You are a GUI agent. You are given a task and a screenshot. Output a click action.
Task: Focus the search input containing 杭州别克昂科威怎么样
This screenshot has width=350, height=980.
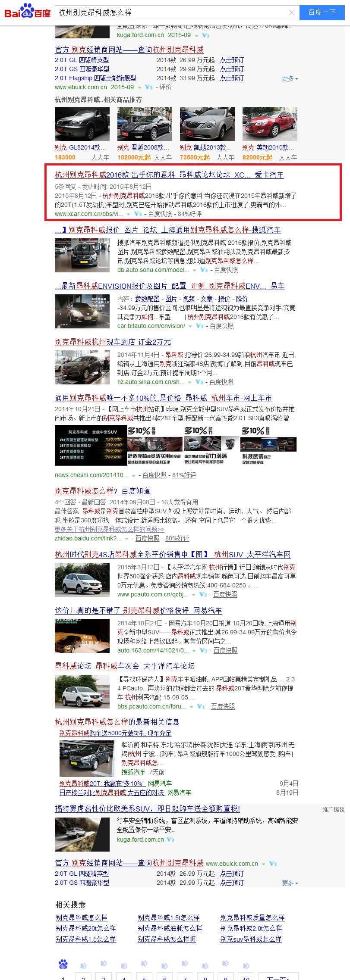click(172, 12)
